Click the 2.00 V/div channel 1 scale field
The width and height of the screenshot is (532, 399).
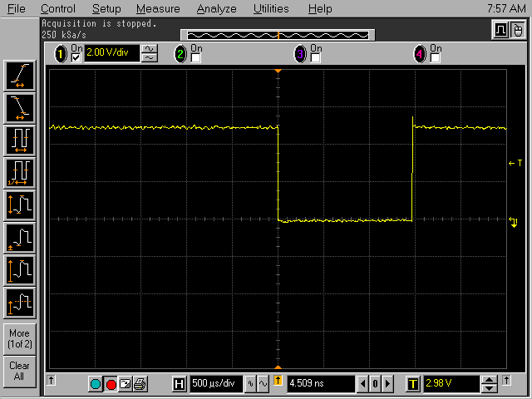click(111, 53)
